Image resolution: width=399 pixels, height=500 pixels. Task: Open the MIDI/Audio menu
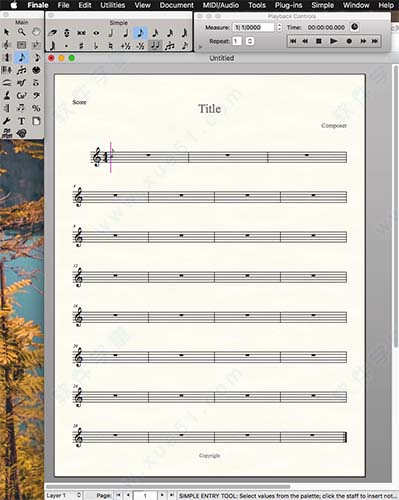coord(221,5)
